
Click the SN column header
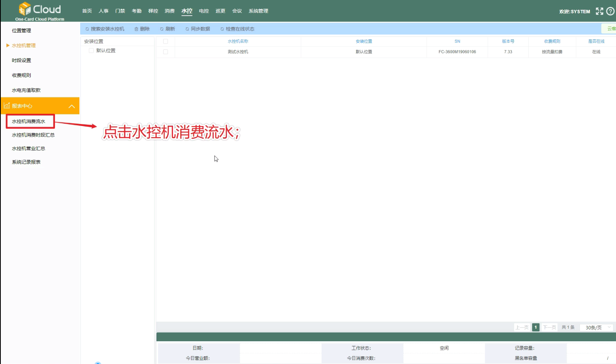point(457,41)
